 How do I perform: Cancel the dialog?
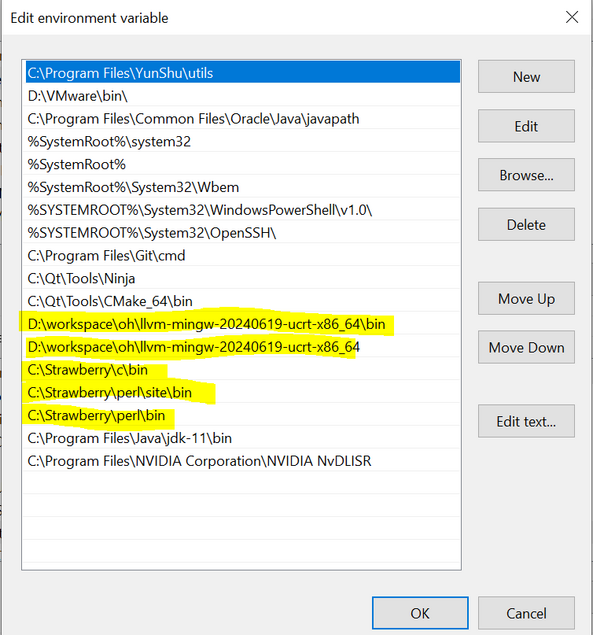click(x=526, y=613)
